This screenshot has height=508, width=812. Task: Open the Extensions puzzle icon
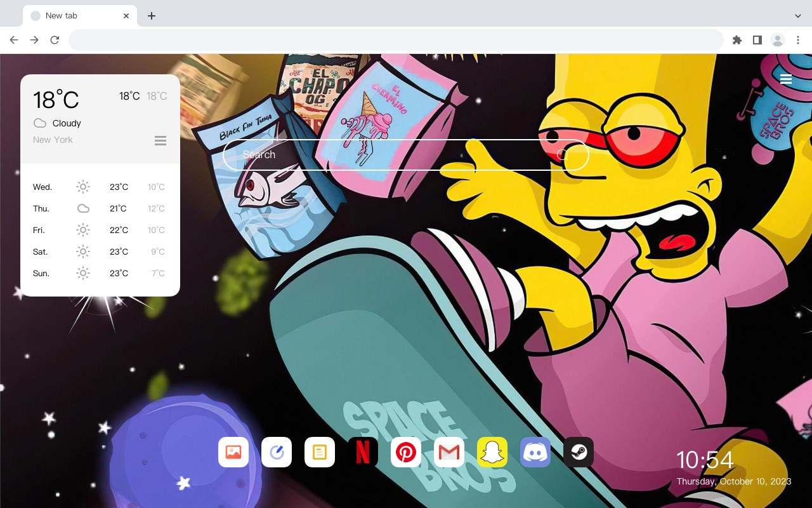pos(737,40)
